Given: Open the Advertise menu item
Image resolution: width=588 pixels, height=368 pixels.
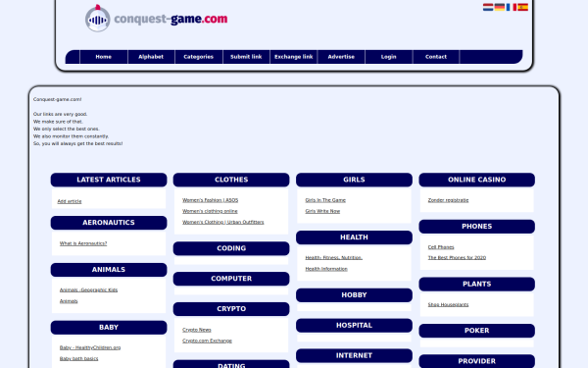Looking at the screenshot, I should click(341, 57).
